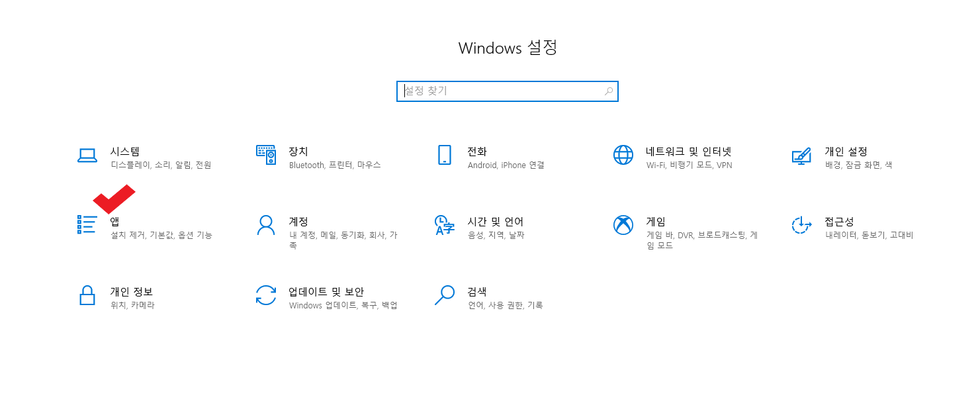Click the text '배경, 잠금 화면, 색'
The height and width of the screenshot is (411, 980).
click(858, 165)
